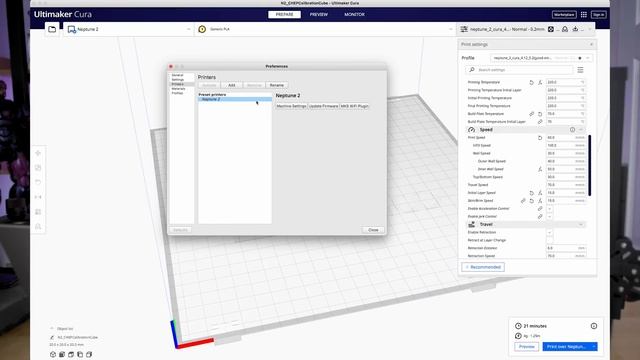Toggle Enable Acceleration Control checkbox
Image resolution: width=640 pixels, height=360 pixels.
coord(549,209)
